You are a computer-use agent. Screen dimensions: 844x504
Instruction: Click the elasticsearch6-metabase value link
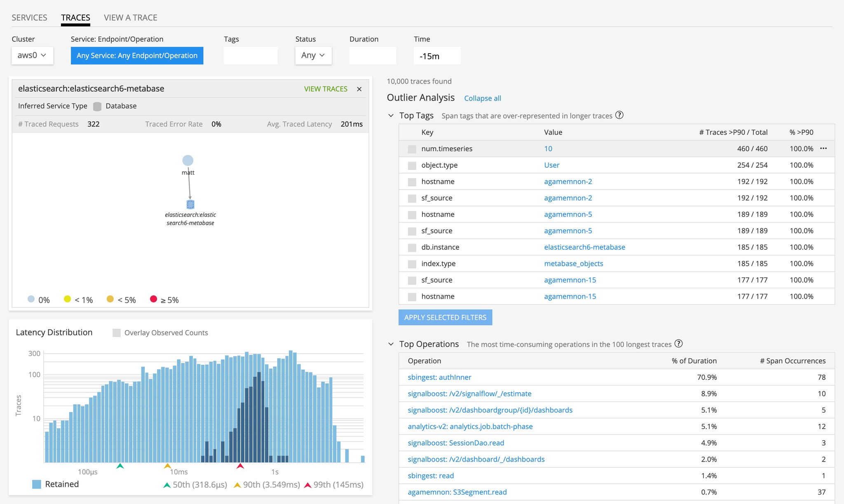[584, 247]
